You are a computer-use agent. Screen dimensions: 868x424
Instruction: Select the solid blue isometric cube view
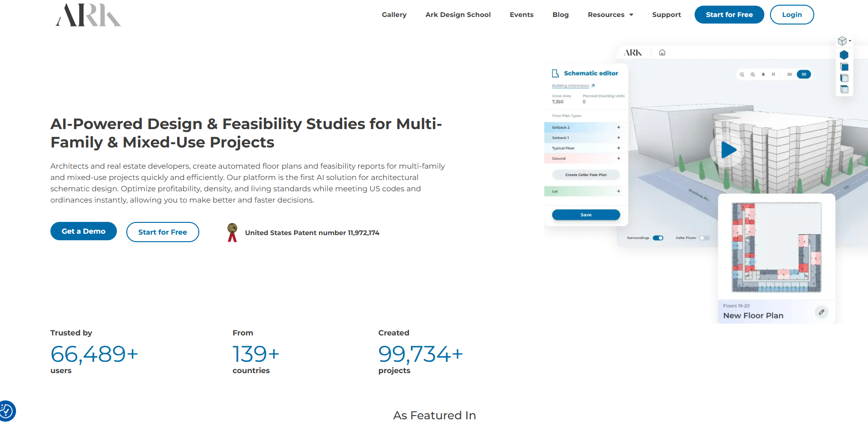[844, 55]
